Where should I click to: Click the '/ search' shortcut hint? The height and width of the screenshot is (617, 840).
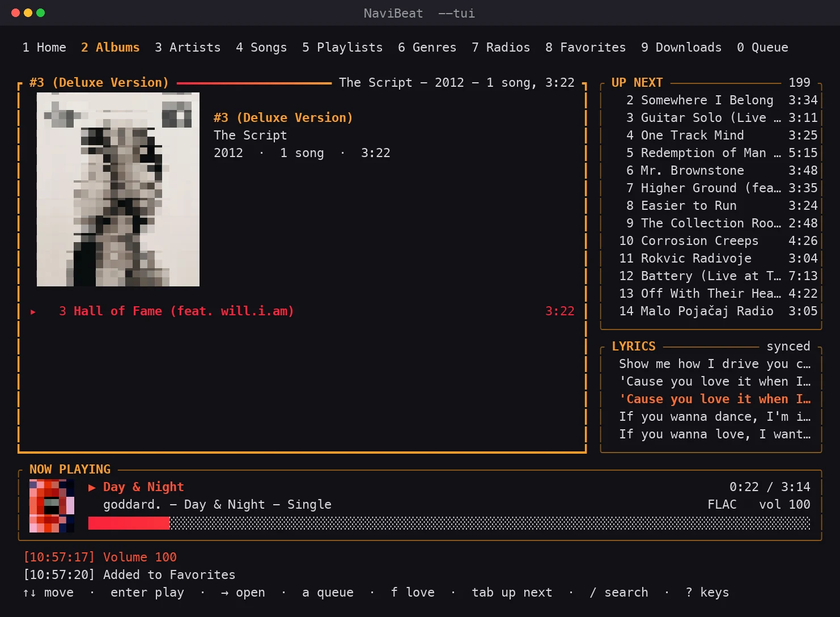[618, 592]
